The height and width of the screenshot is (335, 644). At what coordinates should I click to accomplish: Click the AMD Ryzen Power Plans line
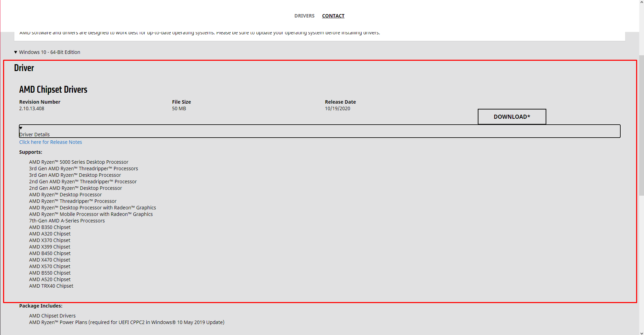[x=127, y=322]
